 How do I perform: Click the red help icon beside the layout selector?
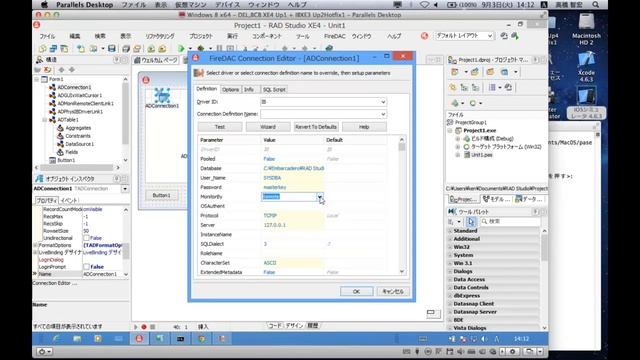[x=424, y=36]
